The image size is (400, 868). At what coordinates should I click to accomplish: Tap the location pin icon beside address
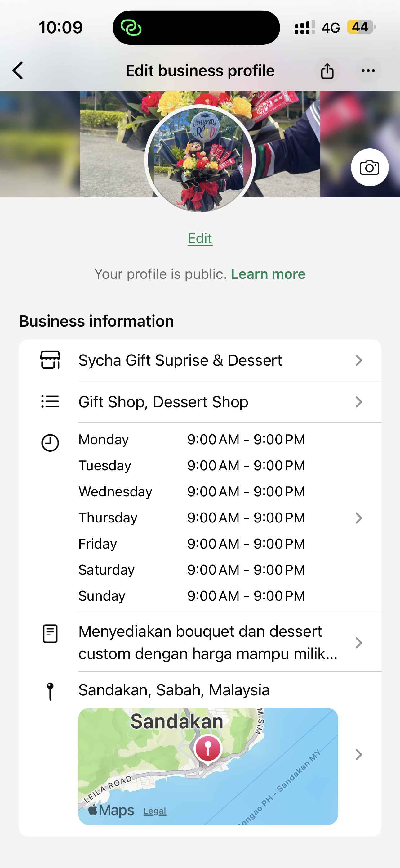click(50, 691)
